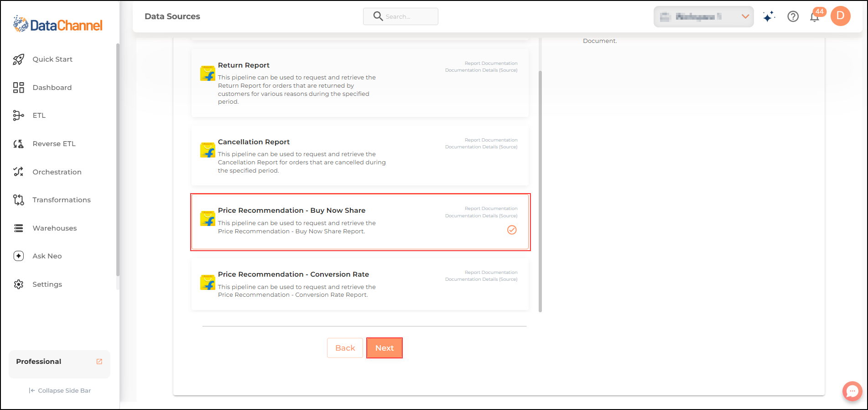
Task: Open the chat support bubble
Action: pos(852,391)
